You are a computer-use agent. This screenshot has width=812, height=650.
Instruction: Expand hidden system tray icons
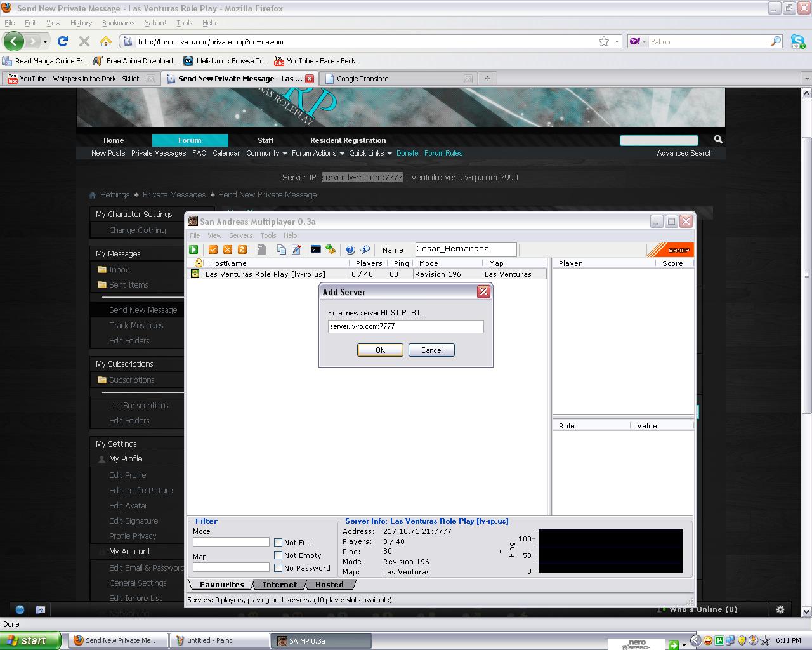695,640
